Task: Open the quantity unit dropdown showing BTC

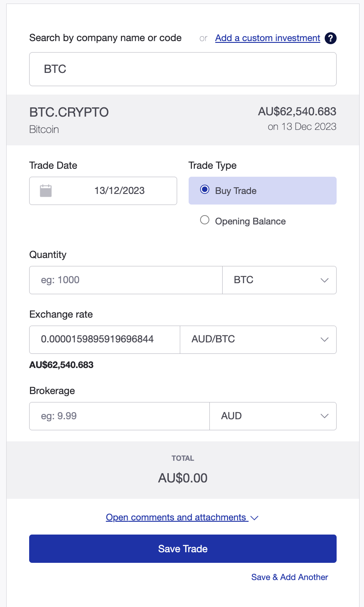Action: tap(280, 280)
